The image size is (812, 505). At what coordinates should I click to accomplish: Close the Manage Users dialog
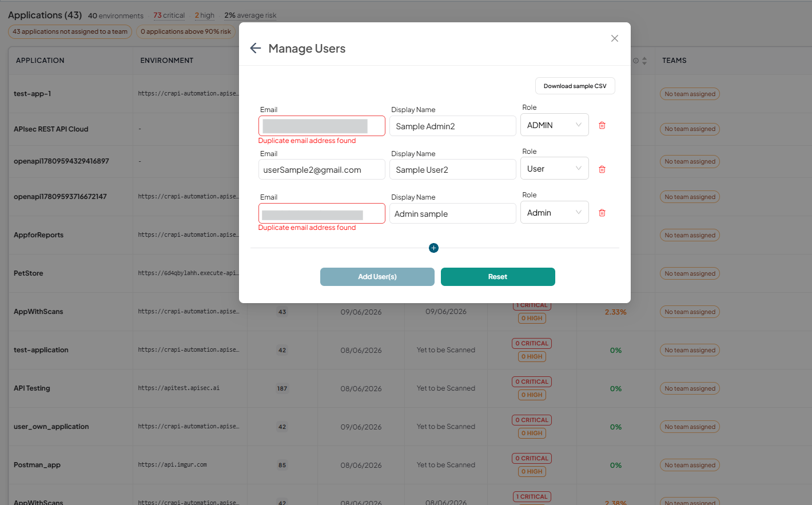tap(615, 38)
